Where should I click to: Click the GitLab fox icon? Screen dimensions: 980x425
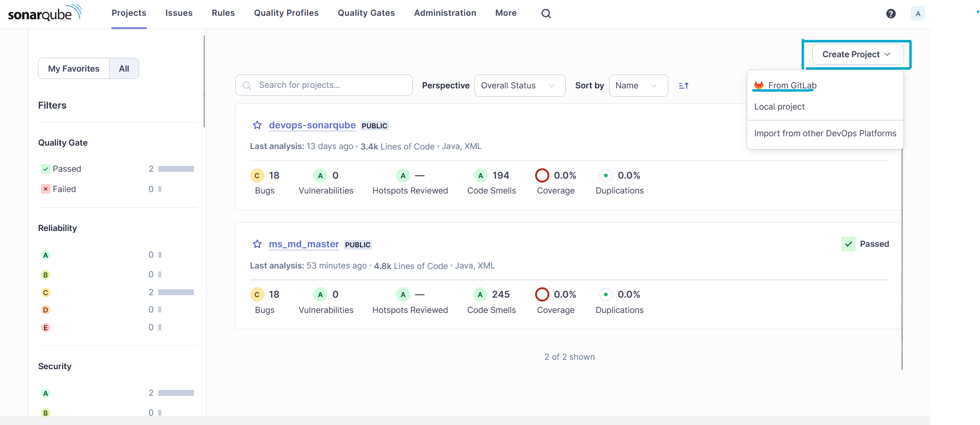[759, 85]
